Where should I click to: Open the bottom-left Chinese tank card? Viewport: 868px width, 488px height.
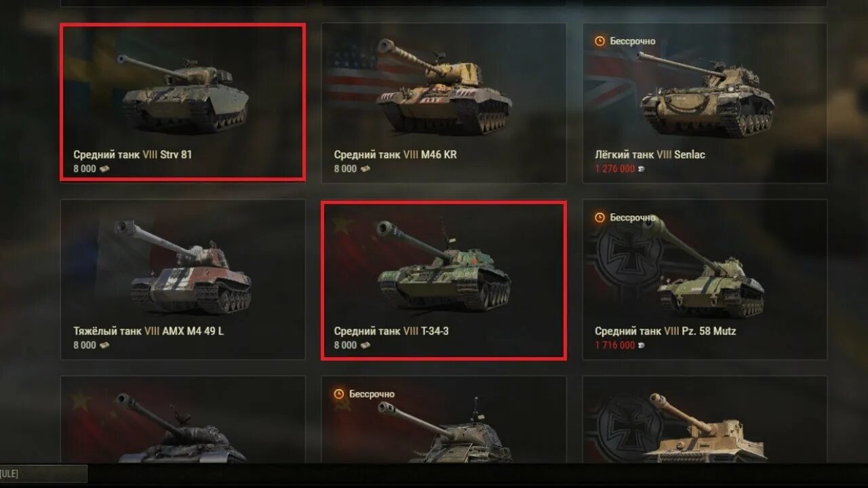point(183,420)
